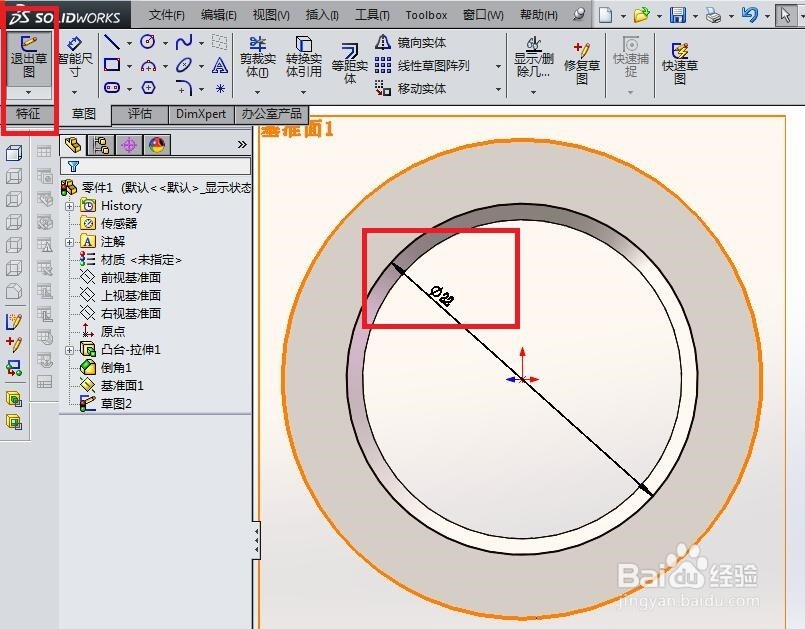The width and height of the screenshot is (805, 629).
Task: Open the Rectangle tool dropdown arrow
Action: 129,66
